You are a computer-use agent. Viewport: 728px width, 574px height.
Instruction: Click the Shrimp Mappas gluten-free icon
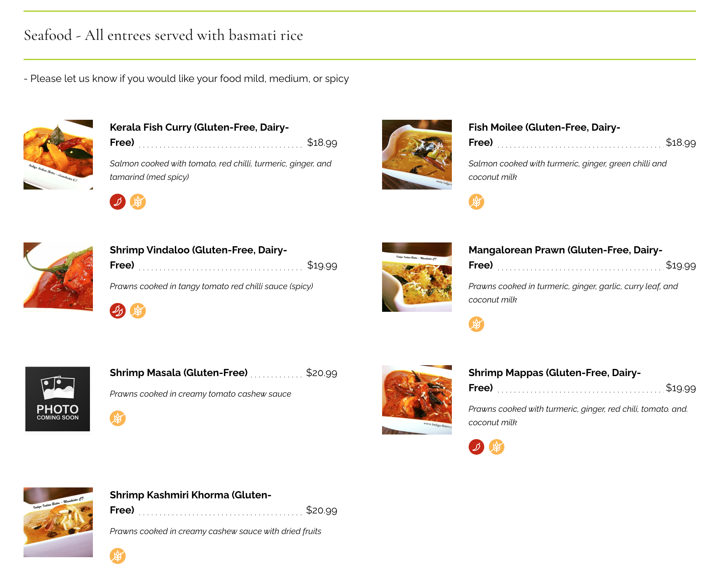click(x=496, y=447)
